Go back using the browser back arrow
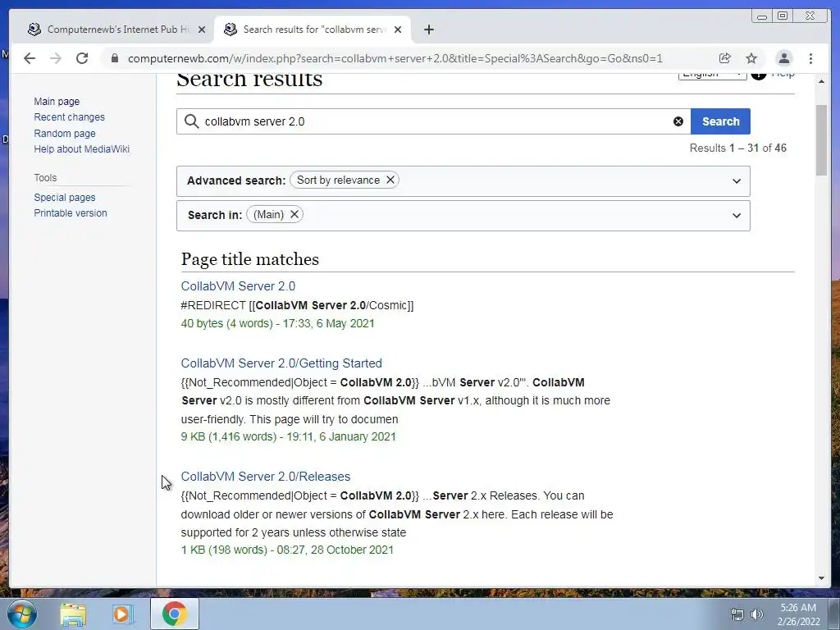 30,58
